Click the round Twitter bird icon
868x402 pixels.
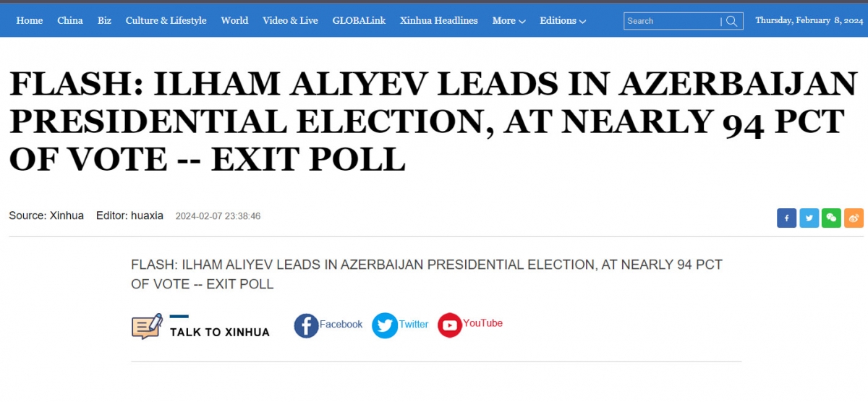click(x=385, y=325)
